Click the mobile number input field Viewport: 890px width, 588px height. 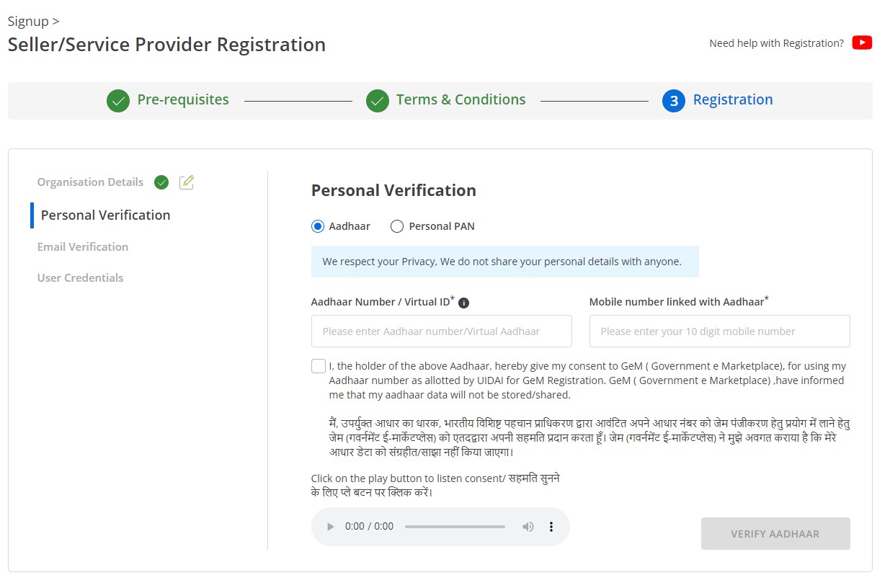pyautogui.click(x=718, y=331)
